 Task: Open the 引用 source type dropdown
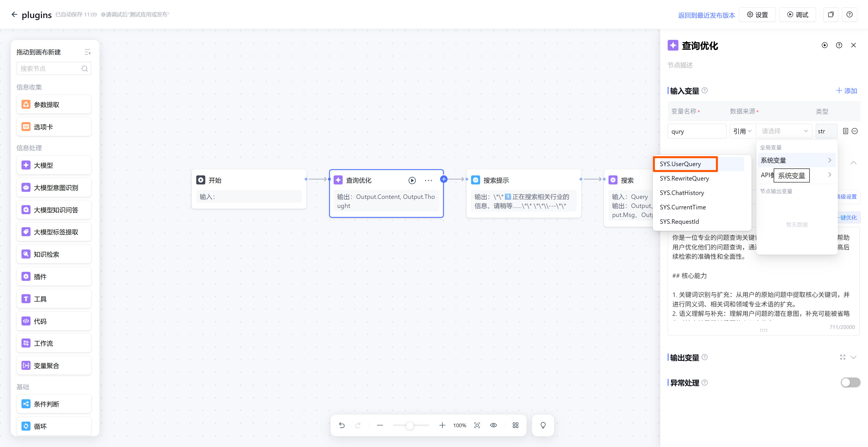[742, 131]
